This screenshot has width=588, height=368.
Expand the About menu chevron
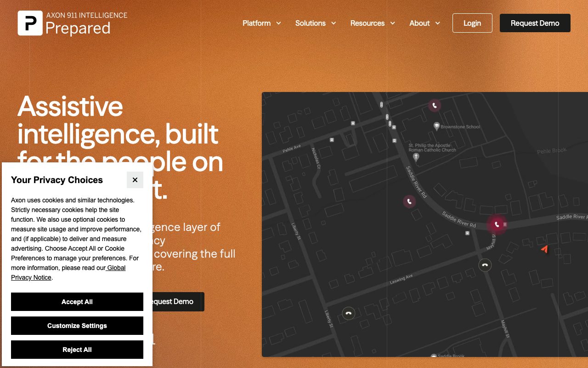(x=437, y=23)
